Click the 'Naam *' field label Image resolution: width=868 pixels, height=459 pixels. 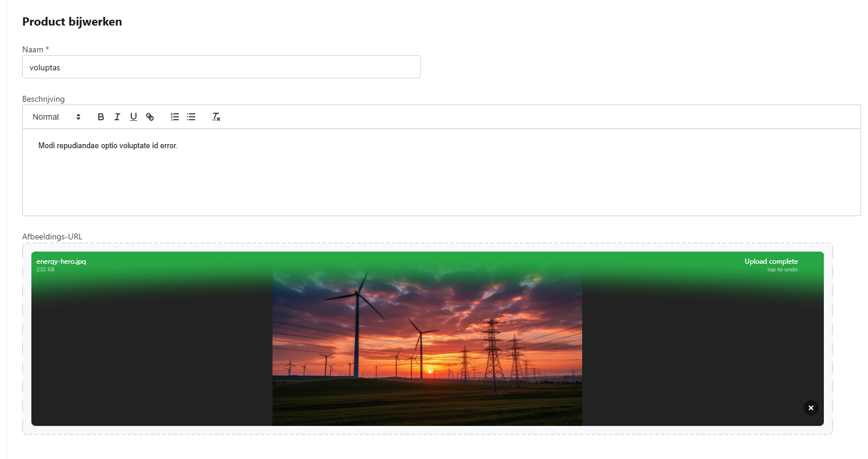35,49
